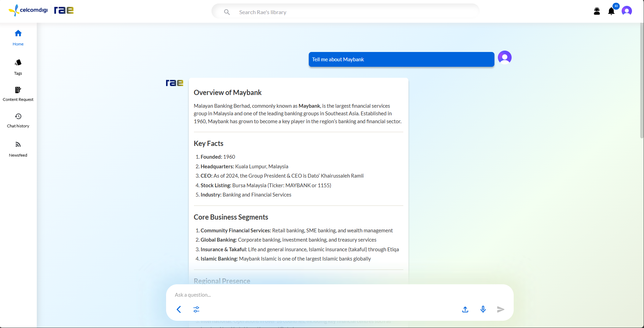The width and height of the screenshot is (644, 328).
Task: Click the Tell me about Maybank message
Action: tap(402, 60)
